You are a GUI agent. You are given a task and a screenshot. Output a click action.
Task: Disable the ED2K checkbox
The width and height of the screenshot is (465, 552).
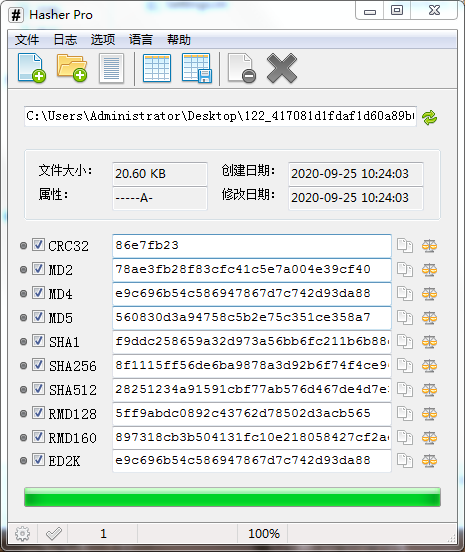38,460
